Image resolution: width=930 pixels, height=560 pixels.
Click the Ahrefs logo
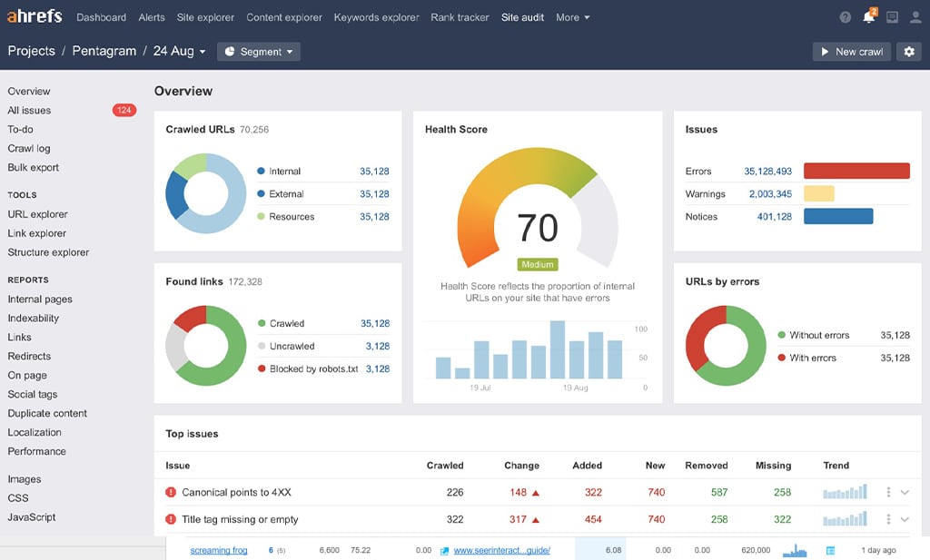[x=35, y=17]
